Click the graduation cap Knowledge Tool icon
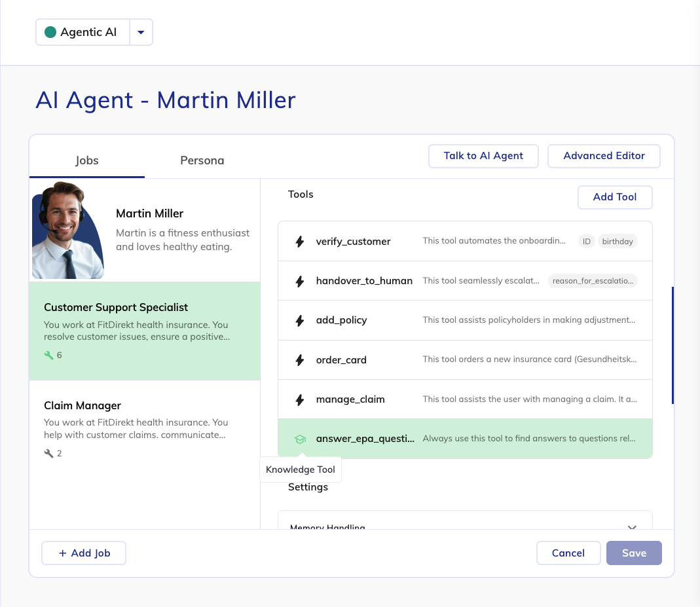This screenshot has height=607, width=700. (x=300, y=439)
